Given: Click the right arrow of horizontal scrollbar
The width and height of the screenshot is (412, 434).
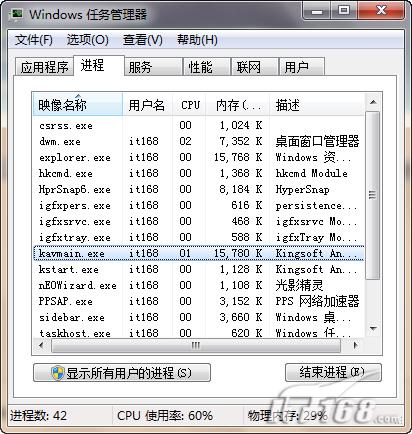Looking at the screenshot, I should pos(355,345).
